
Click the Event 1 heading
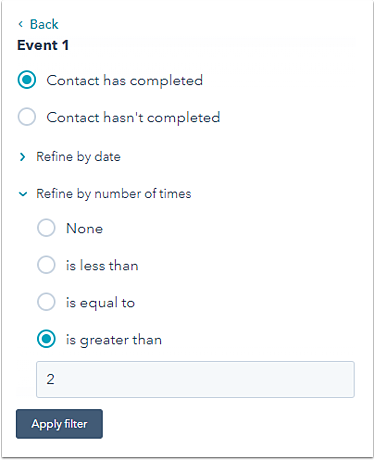pos(43,45)
